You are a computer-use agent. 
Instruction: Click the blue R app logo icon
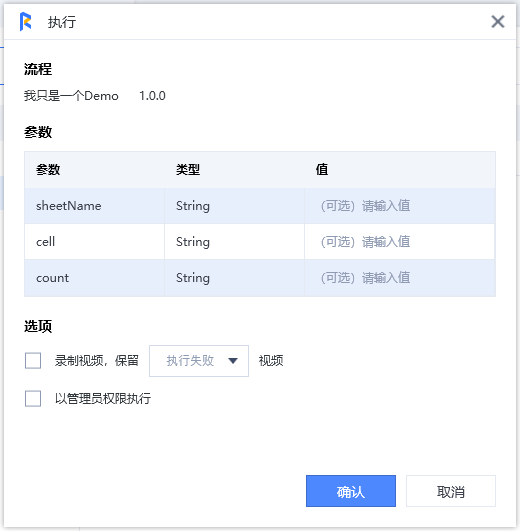coord(25,22)
